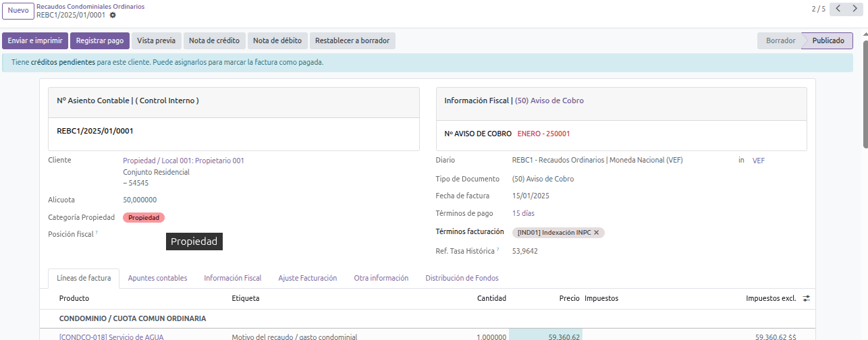Click the Propiedad category tag
Viewport: 868px width, 340px height.
(144, 218)
